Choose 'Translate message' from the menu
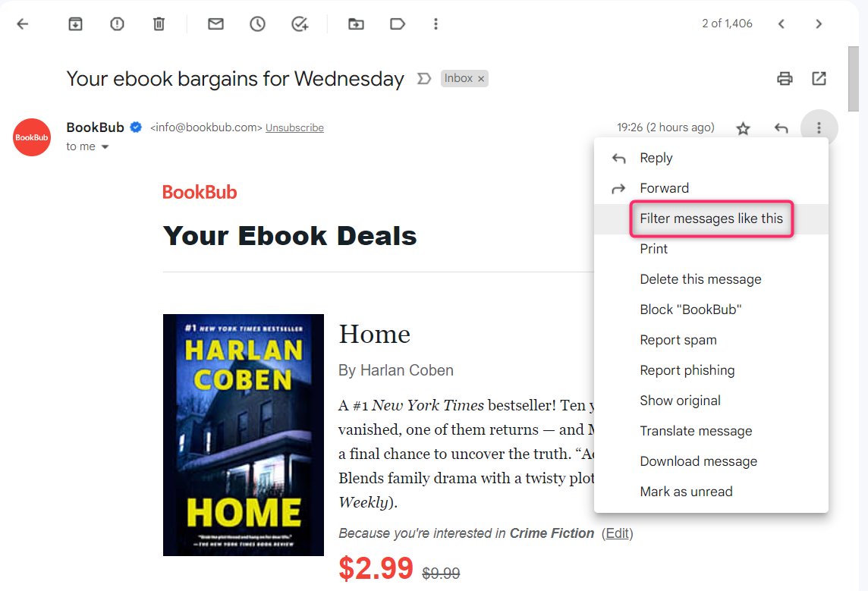 [x=696, y=431]
